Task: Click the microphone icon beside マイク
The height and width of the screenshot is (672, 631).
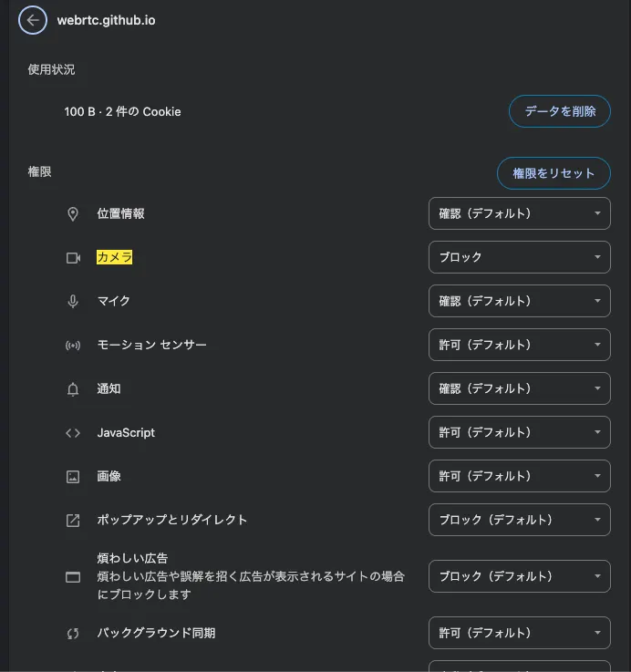Action: click(x=73, y=301)
